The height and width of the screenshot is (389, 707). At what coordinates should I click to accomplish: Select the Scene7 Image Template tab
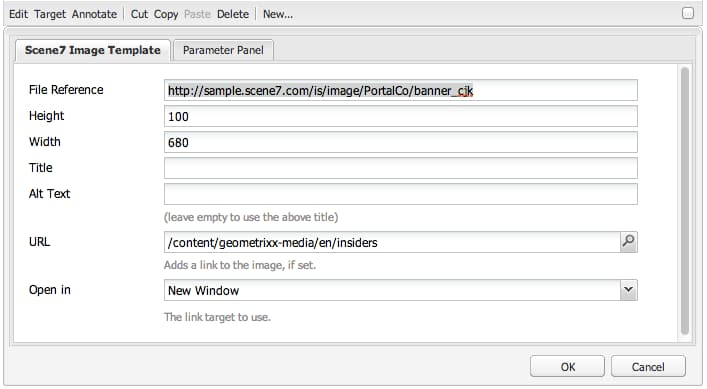(93, 50)
